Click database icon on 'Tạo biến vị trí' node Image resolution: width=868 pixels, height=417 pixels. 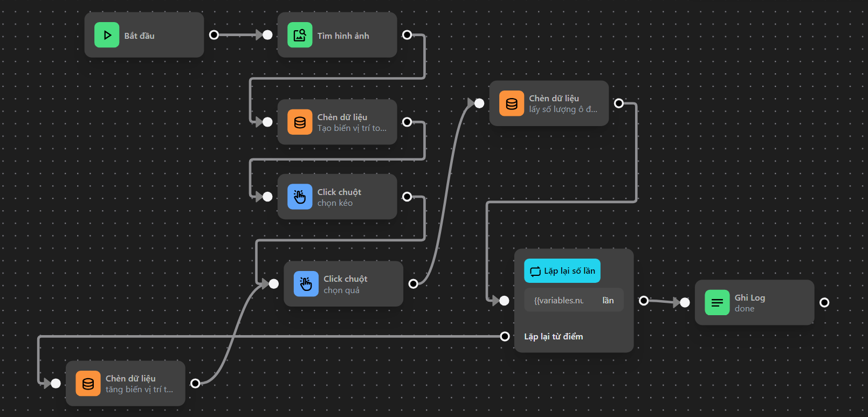pos(300,122)
